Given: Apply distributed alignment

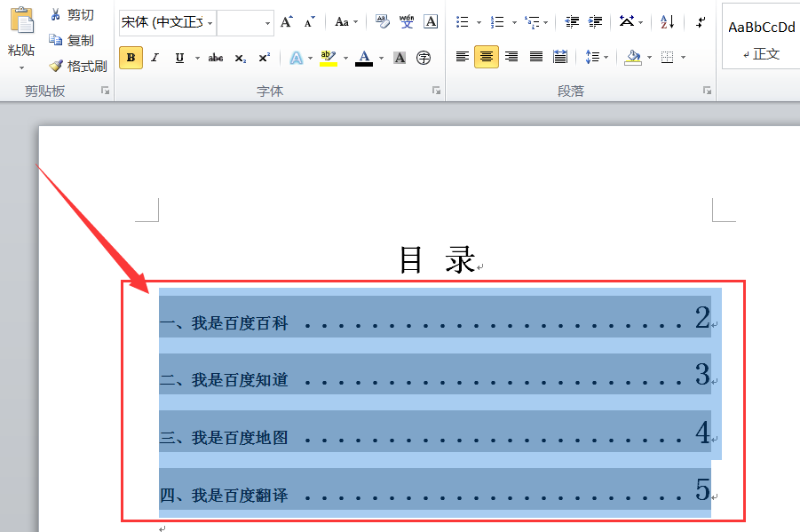Looking at the screenshot, I should [x=560, y=57].
